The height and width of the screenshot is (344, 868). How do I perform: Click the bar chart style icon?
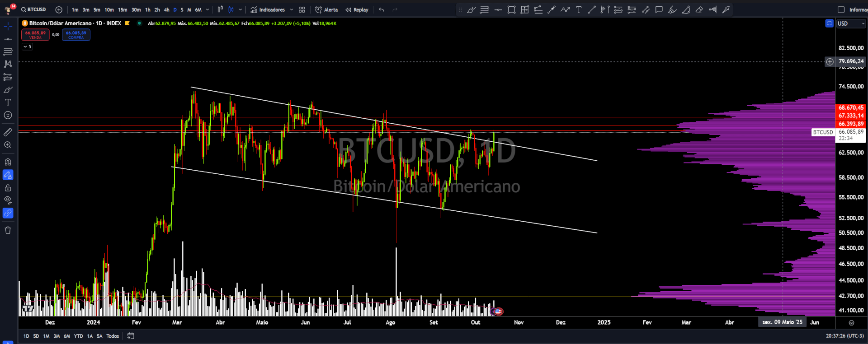pos(220,9)
